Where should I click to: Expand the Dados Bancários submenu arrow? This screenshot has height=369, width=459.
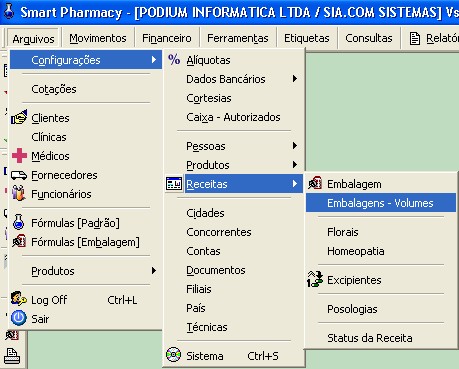pos(295,79)
